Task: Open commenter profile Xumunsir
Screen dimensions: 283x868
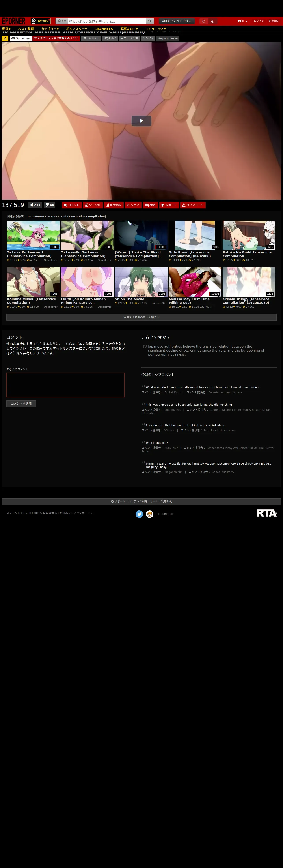Action: pos(171,448)
